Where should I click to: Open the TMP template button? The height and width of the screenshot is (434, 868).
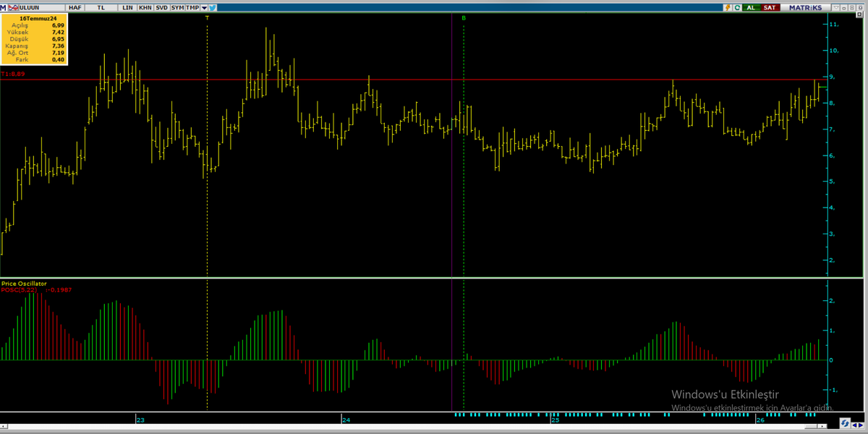192,7
